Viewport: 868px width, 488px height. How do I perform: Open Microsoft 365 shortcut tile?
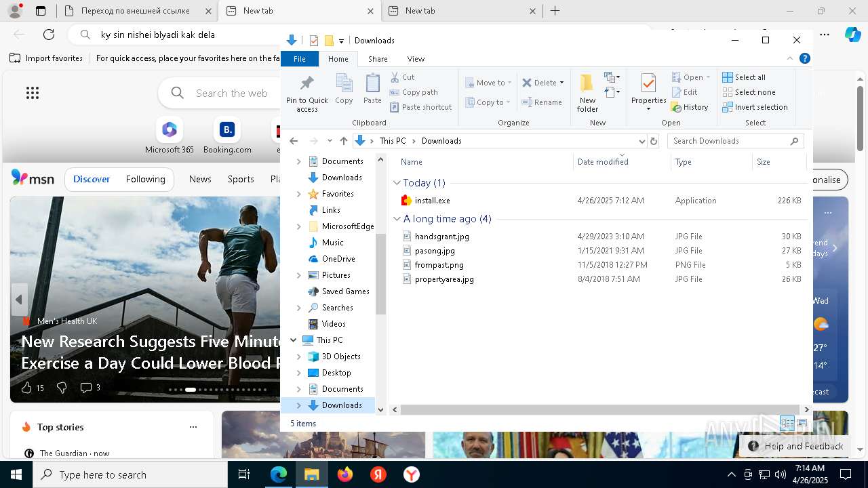[x=170, y=136]
